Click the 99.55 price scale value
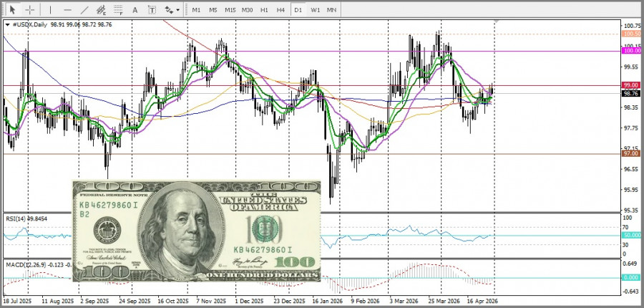Image resolution: width=644 pixels, height=308 pixels. tap(632, 67)
